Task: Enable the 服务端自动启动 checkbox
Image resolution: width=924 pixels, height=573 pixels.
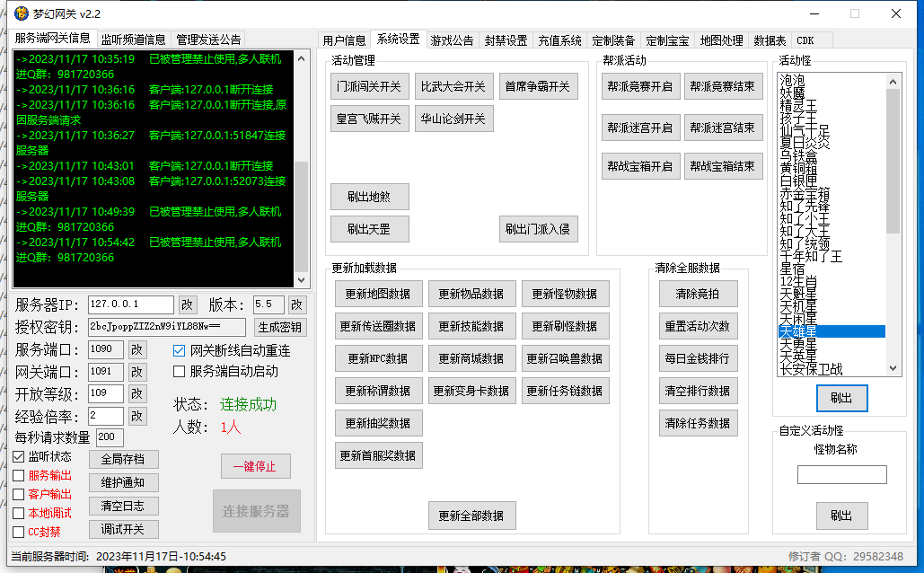Action: coord(180,372)
